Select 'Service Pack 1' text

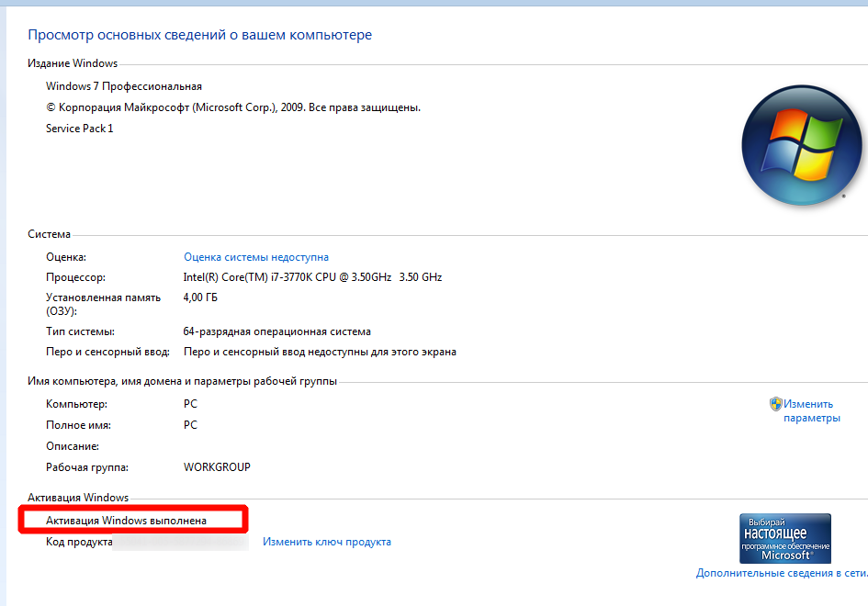click(80, 129)
